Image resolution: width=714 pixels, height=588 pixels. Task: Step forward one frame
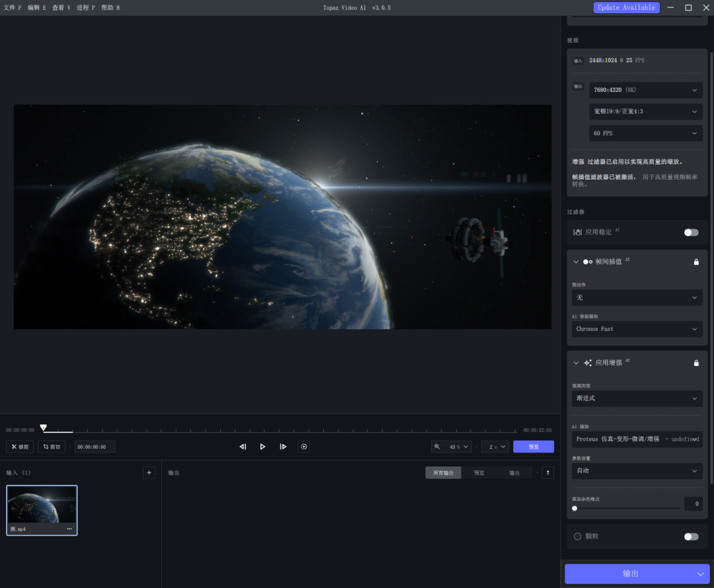coord(283,447)
